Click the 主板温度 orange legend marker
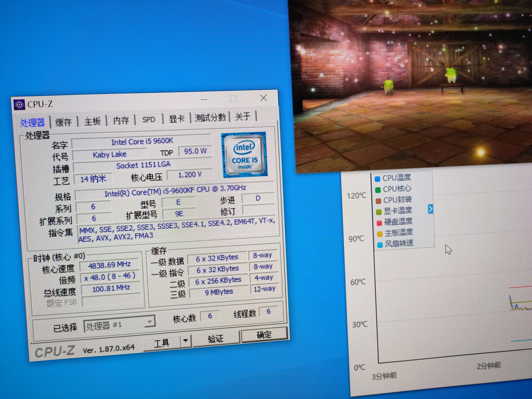 pyautogui.click(x=380, y=234)
